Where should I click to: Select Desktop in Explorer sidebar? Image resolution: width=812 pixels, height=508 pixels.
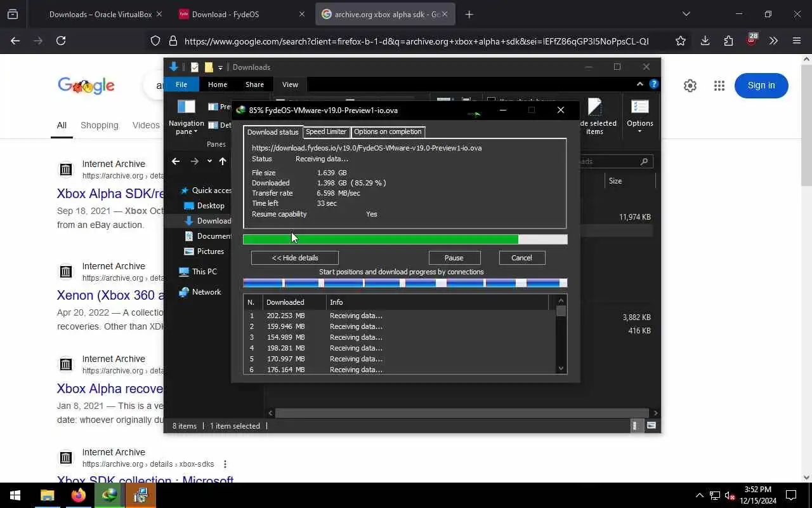pyautogui.click(x=210, y=206)
